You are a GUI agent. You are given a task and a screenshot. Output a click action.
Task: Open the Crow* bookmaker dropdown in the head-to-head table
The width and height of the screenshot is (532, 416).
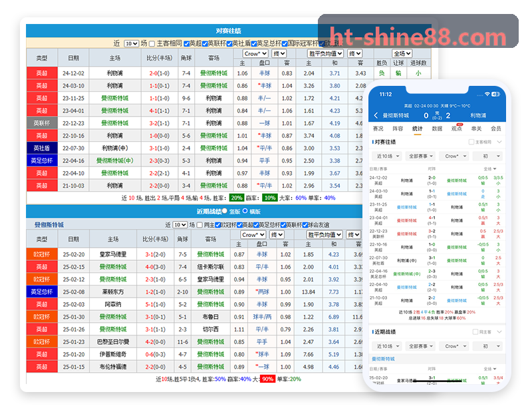coord(255,53)
